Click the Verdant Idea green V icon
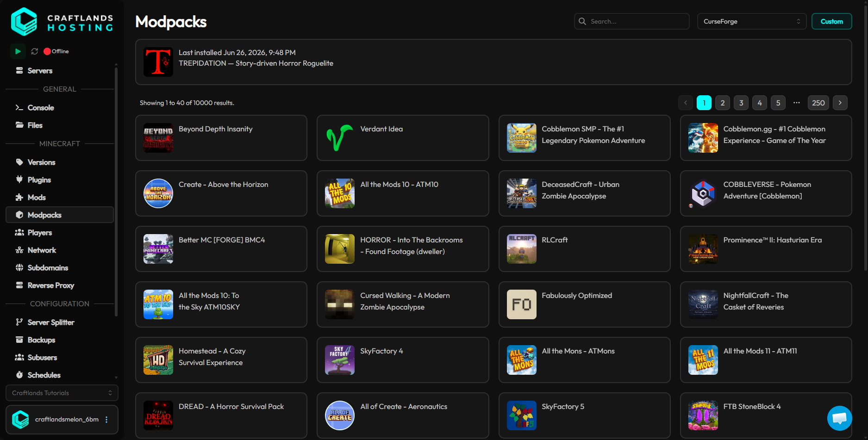Viewport: 868px width, 440px height. [x=340, y=138]
